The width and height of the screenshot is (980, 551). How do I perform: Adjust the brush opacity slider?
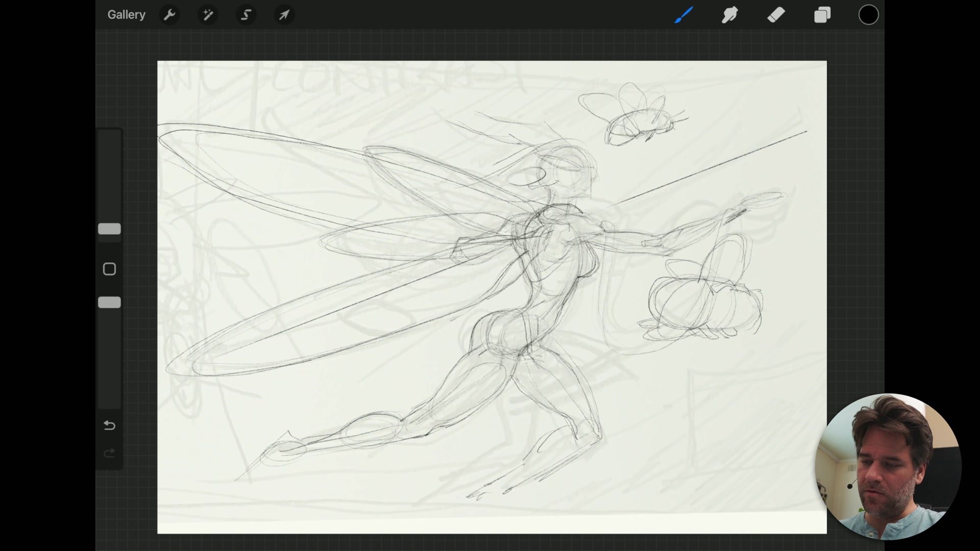[x=109, y=302]
